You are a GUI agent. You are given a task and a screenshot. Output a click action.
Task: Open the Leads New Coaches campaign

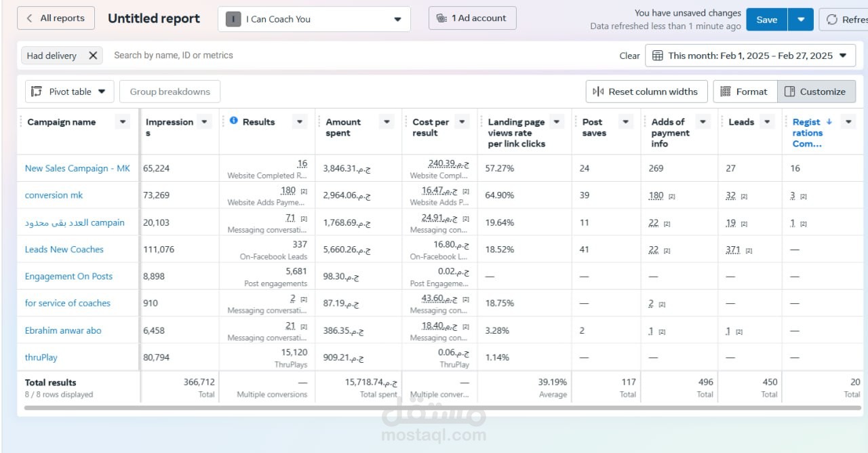click(64, 250)
